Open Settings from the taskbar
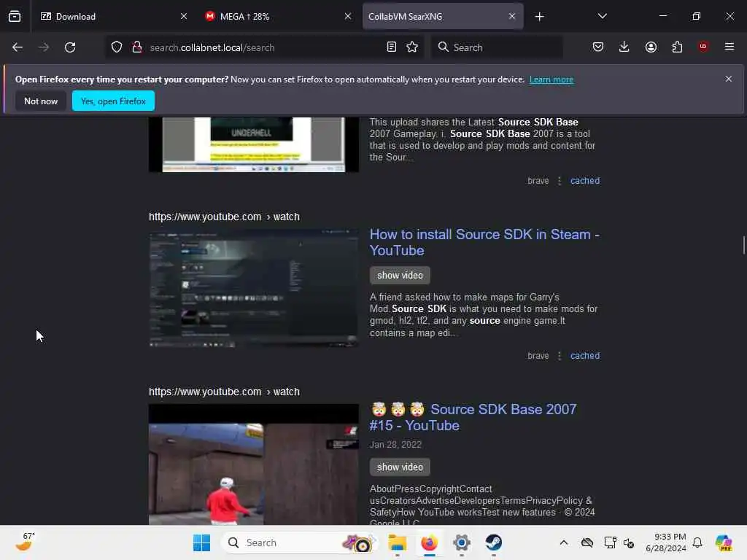 coord(462,542)
